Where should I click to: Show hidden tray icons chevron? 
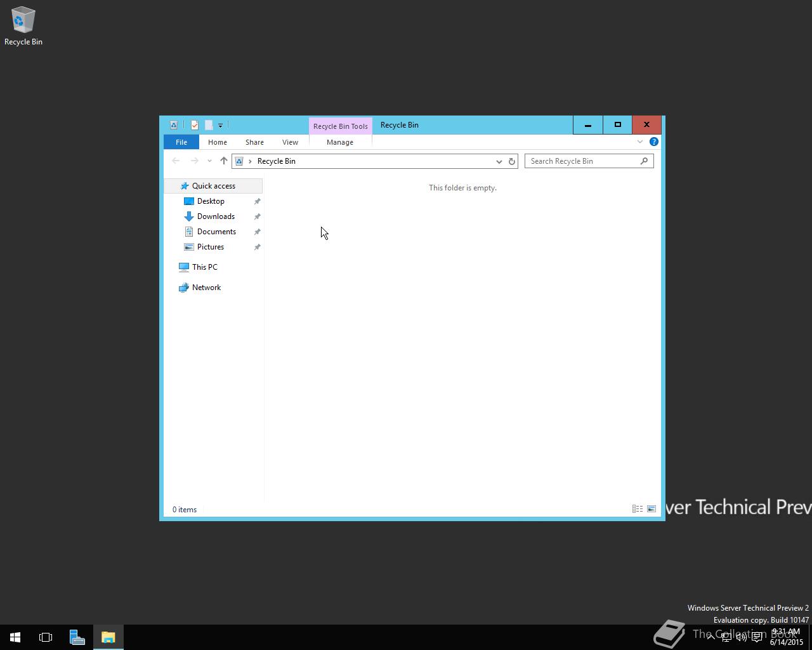pyautogui.click(x=711, y=637)
